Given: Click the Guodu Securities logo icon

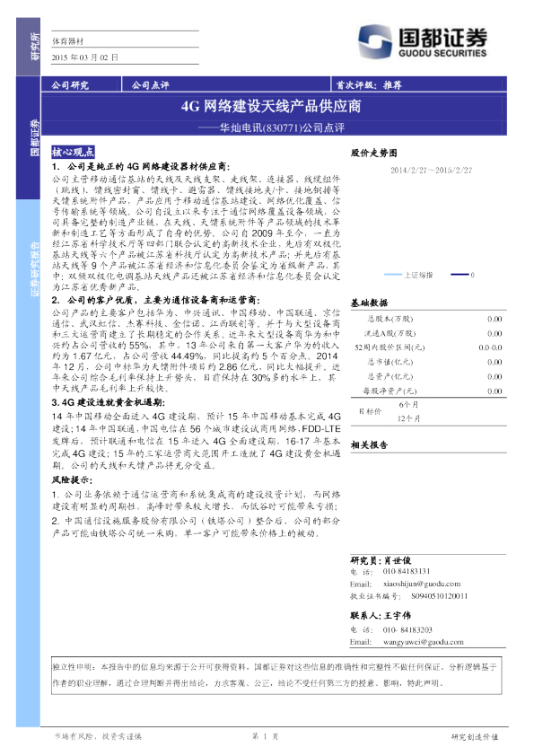Looking at the screenshot, I should (374, 41).
